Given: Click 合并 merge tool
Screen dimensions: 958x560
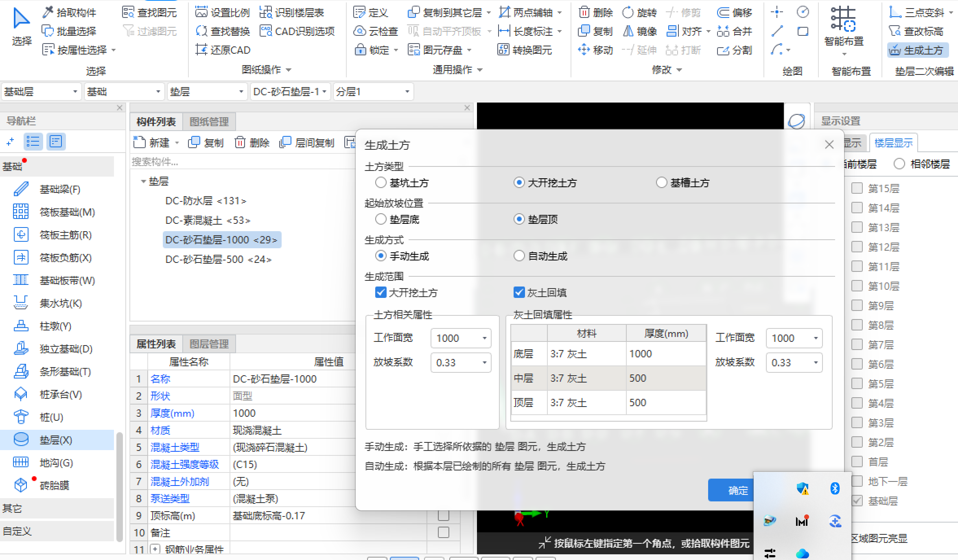Looking at the screenshot, I should point(735,31).
